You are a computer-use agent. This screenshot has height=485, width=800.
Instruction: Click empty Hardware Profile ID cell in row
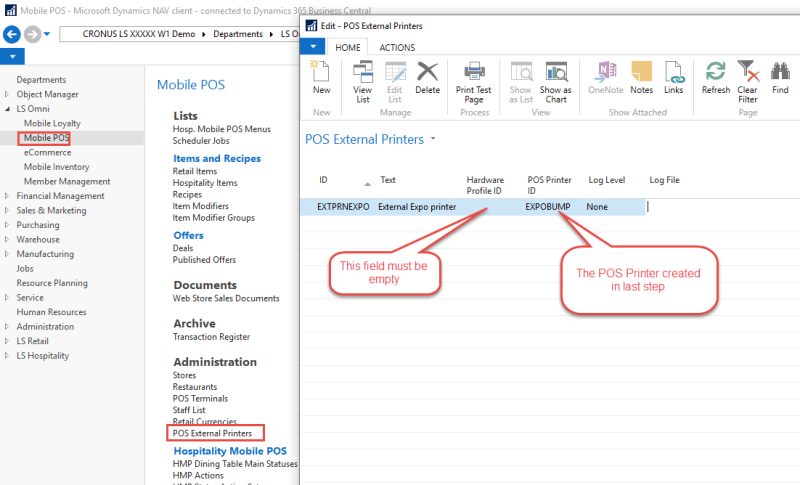(x=492, y=207)
